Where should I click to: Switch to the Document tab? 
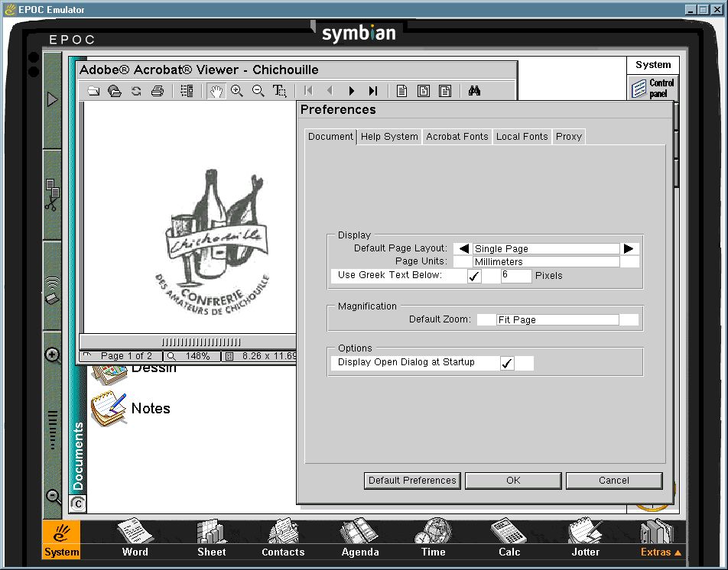point(330,136)
